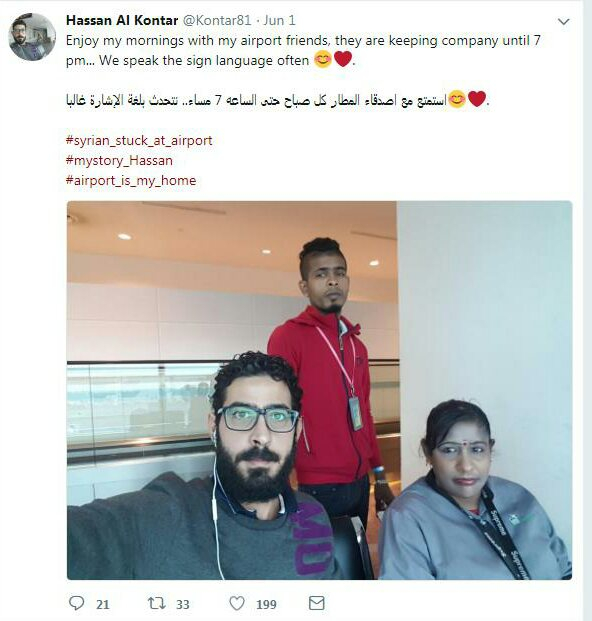Click the 33 retweets count
The image size is (592, 621).
[x=183, y=604]
